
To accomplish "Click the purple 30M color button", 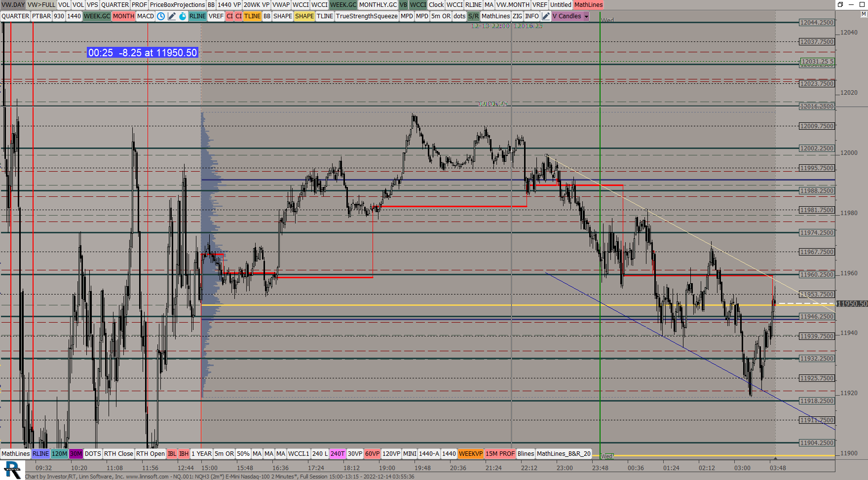I will [76, 454].
